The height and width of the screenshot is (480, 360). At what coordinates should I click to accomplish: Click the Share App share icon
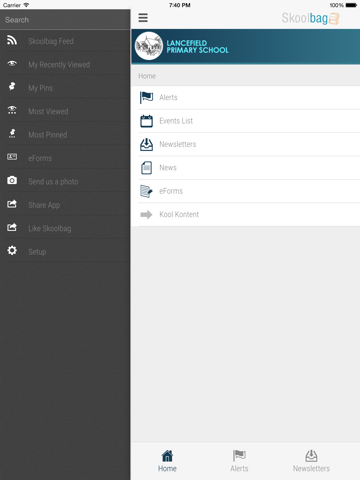pos(12,204)
